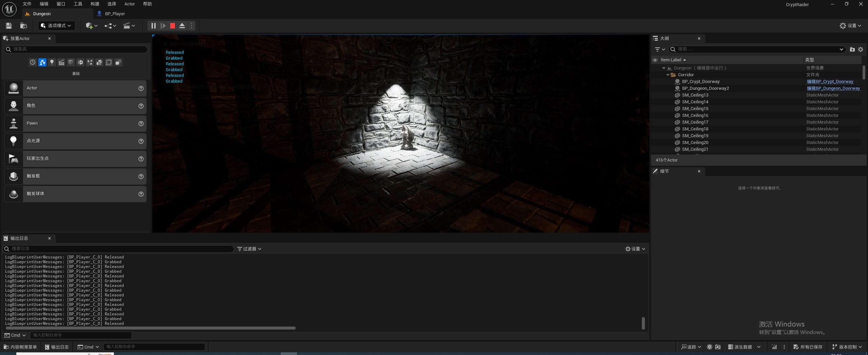Open the outliner filter dropdown
Viewport: 868px width, 355px height.
pyautogui.click(x=659, y=49)
